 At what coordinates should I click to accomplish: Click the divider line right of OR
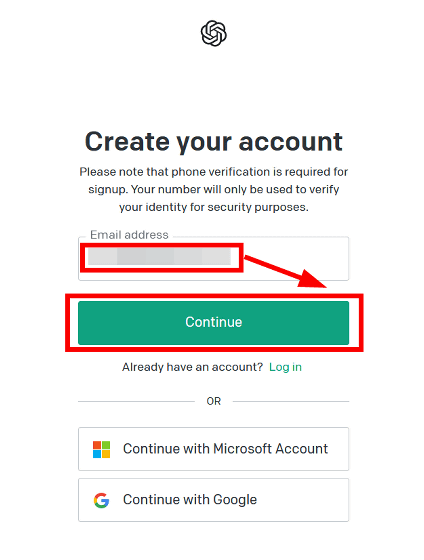pyautogui.click(x=291, y=401)
